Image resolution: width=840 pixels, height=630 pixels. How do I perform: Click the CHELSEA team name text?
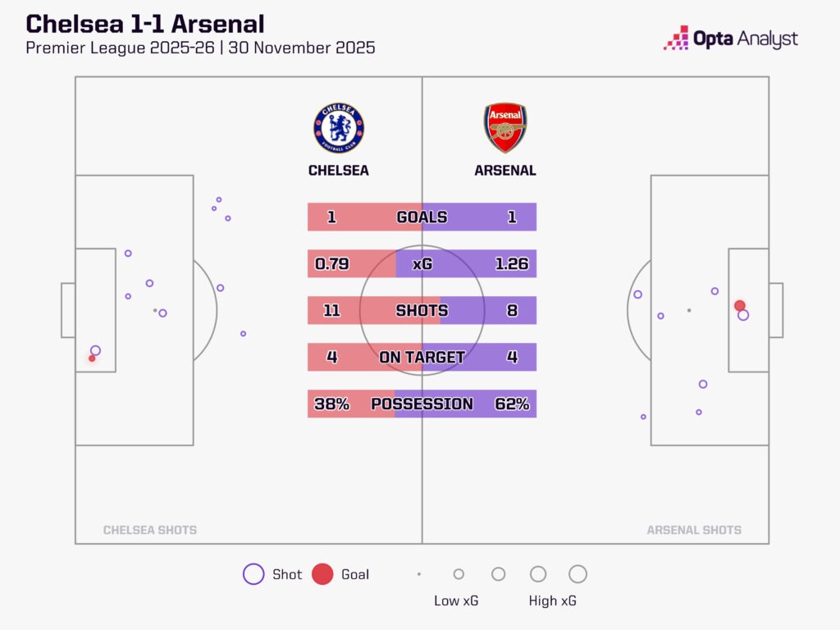338,171
